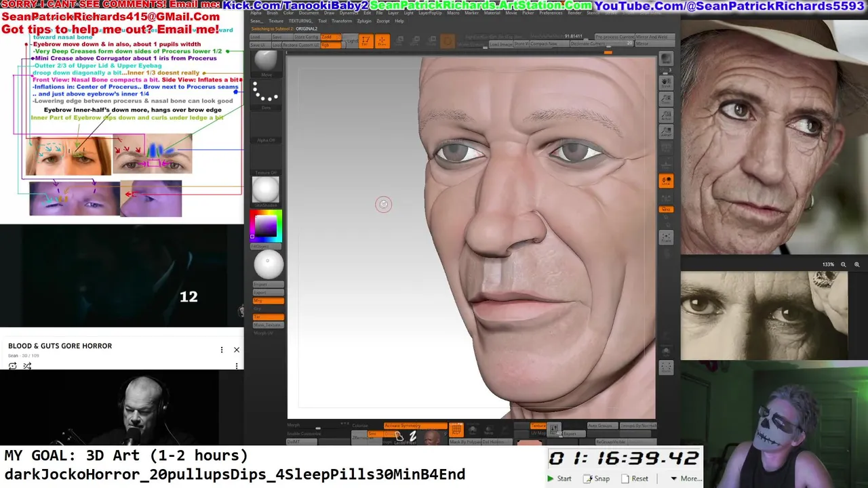The height and width of the screenshot is (488, 868).
Task: Click the Mask By Polypaint button
Action: pos(466,442)
